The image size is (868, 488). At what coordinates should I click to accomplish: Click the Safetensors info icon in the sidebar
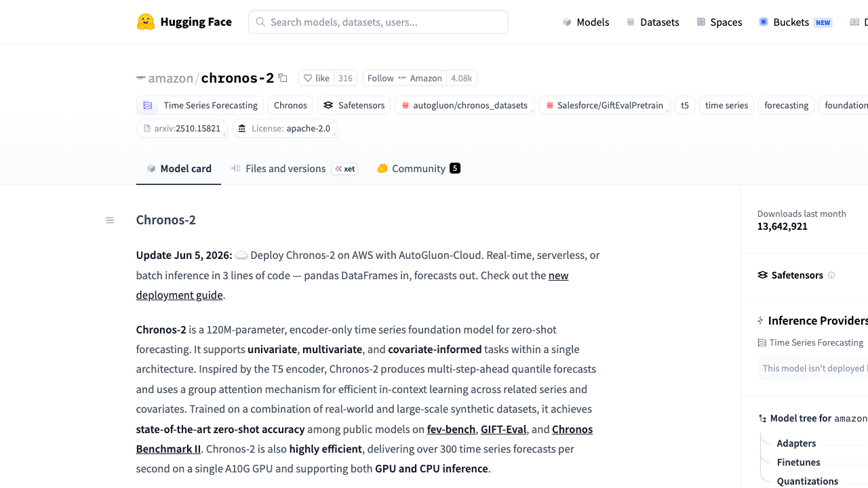[831, 275]
